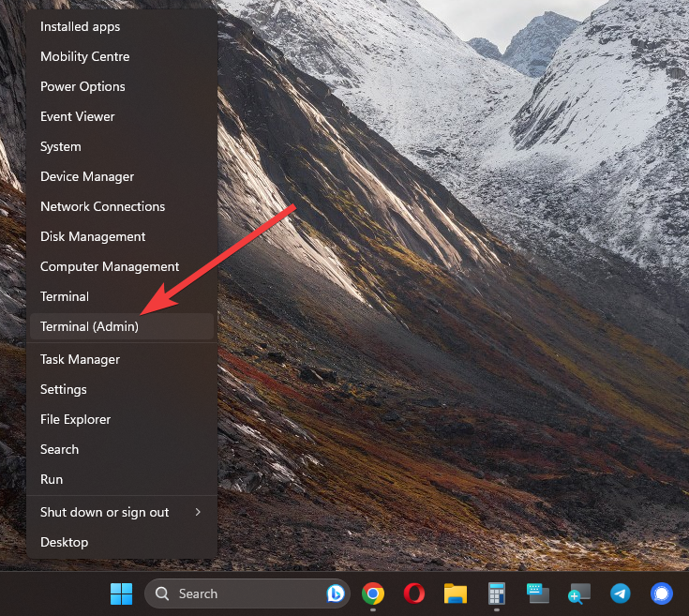Click the Bing icon in search box
Screen dimensions: 689x616
[x=336, y=593]
